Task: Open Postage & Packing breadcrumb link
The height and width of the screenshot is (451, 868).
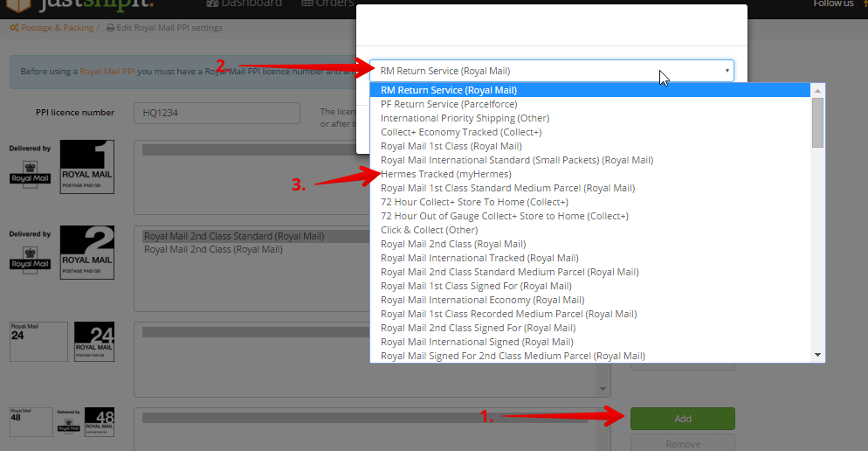Action: coord(57,28)
